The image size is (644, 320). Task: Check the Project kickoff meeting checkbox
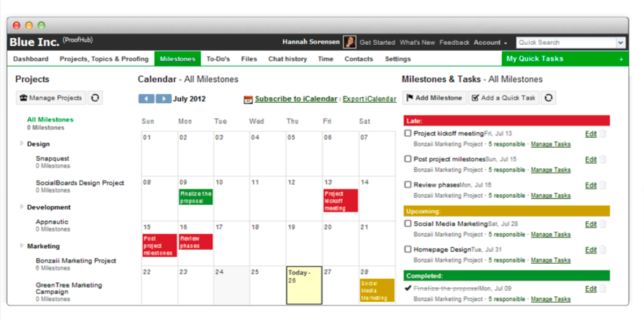click(x=408, y=133)
